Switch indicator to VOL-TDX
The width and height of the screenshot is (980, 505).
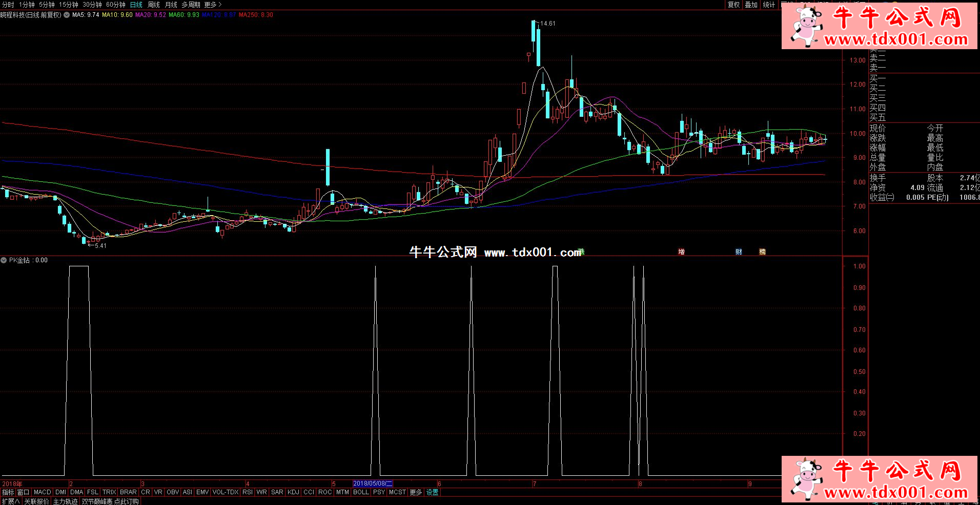tap(226, 492)
